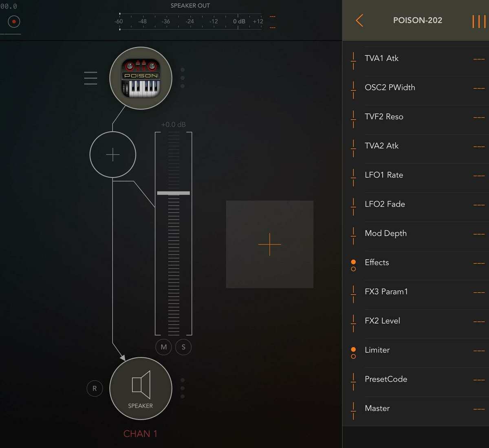Toggle the Effects switch indicator

point(353,265)
